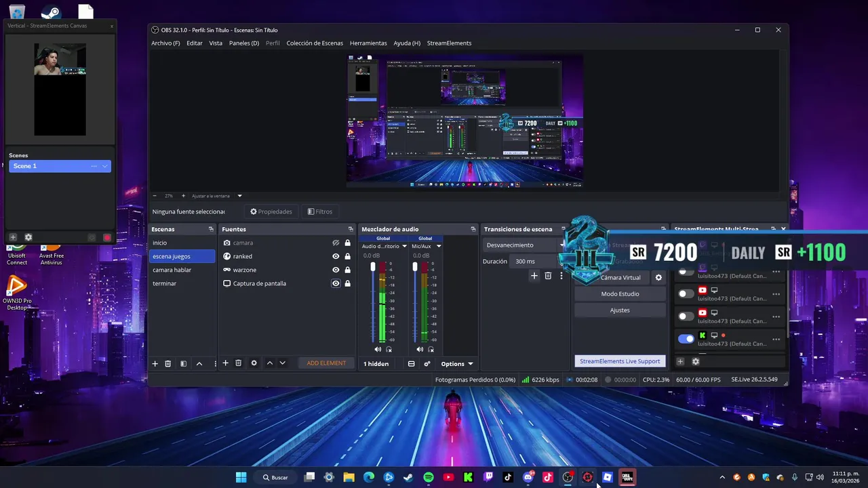Switch audio mixer layout icon
Screen dimensions: 868x488
coord(411,364)
